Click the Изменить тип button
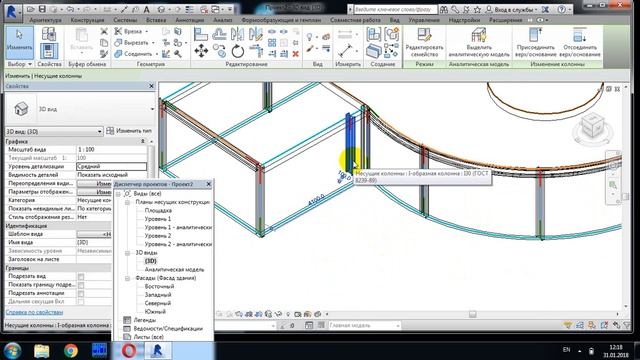Viewport: 640px width, 360px height. tap(129, 131)
